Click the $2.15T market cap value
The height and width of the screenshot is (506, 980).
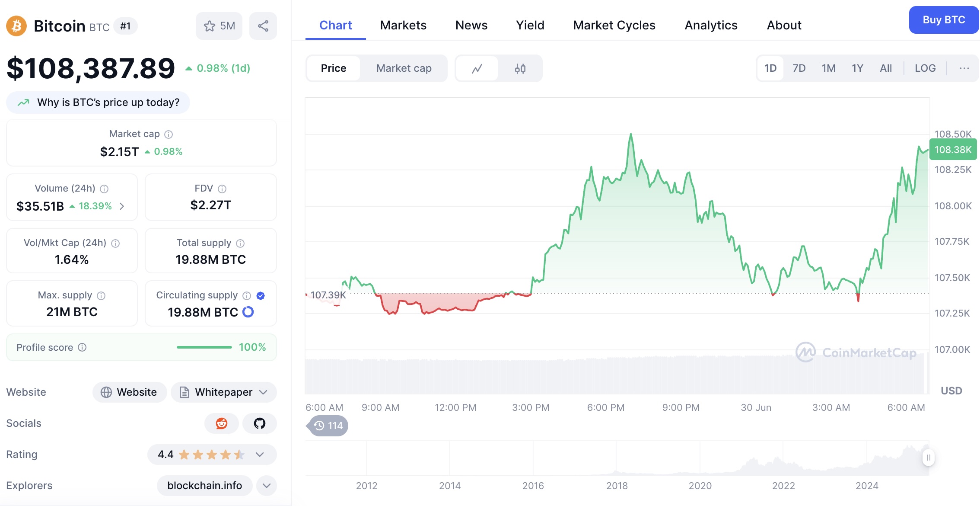pyautogui.click(x=119, y=152)
